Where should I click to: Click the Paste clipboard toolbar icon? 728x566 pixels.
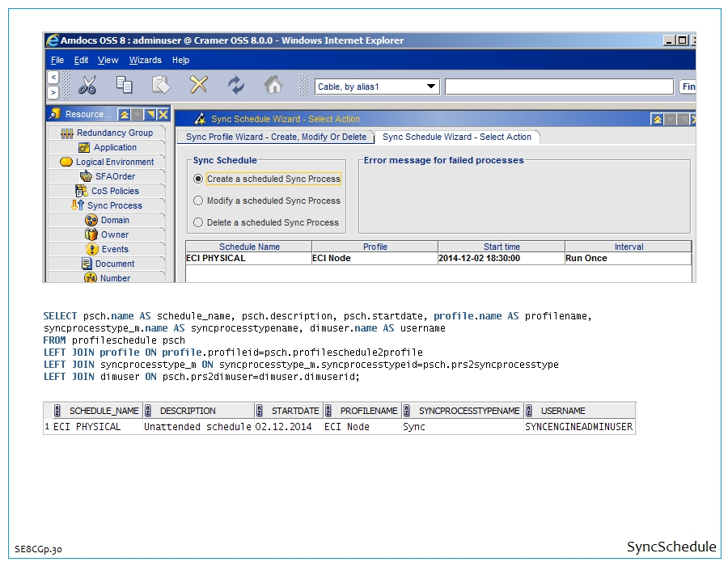coord(161,85)
